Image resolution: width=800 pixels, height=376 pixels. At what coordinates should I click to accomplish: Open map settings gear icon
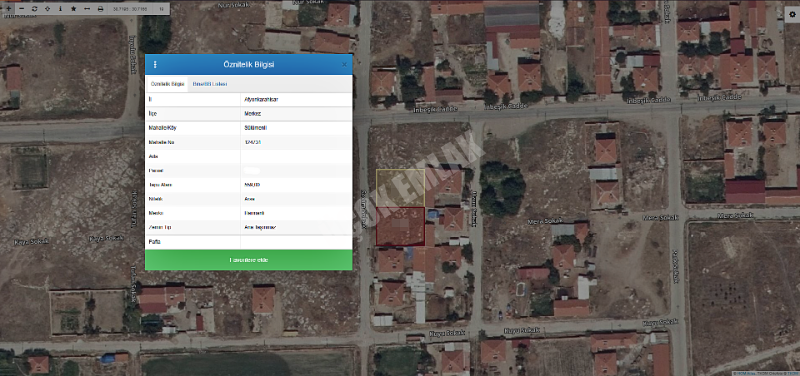click(792, 15)
